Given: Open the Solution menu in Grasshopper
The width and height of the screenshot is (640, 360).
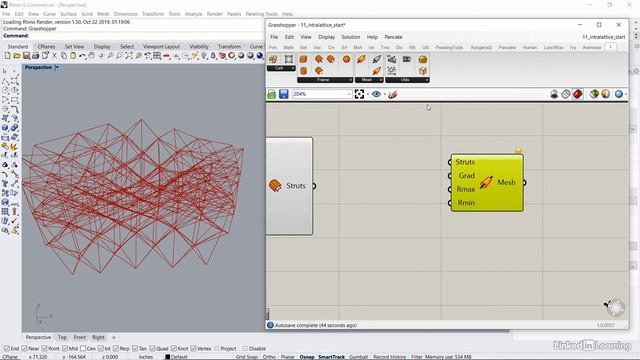Looking at the screenshot, I should [x=351, y=37].
